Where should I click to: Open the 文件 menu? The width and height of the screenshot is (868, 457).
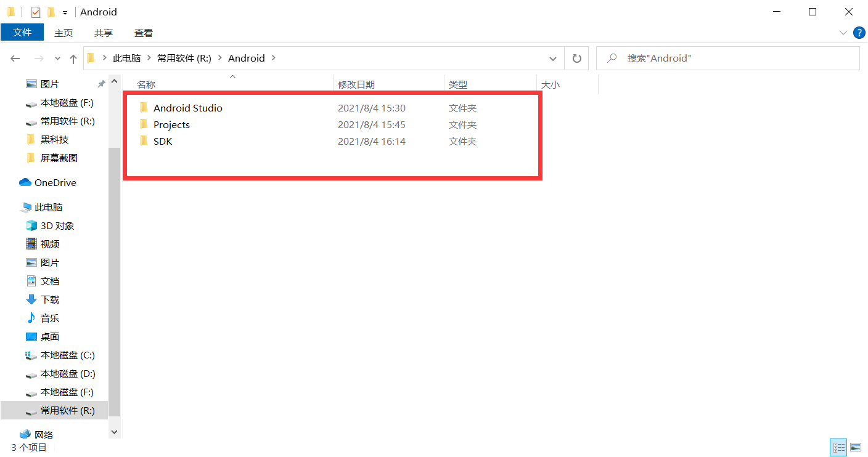22,32
